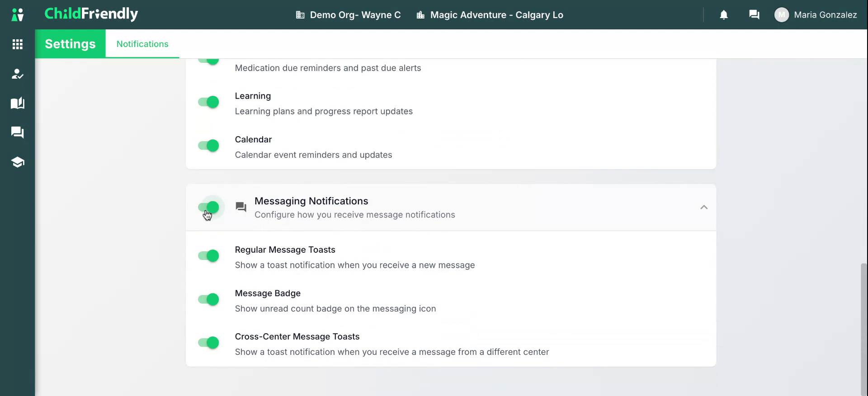Open the header messages chat icon
The image size is (868, 396).
[x=754, y=15]
